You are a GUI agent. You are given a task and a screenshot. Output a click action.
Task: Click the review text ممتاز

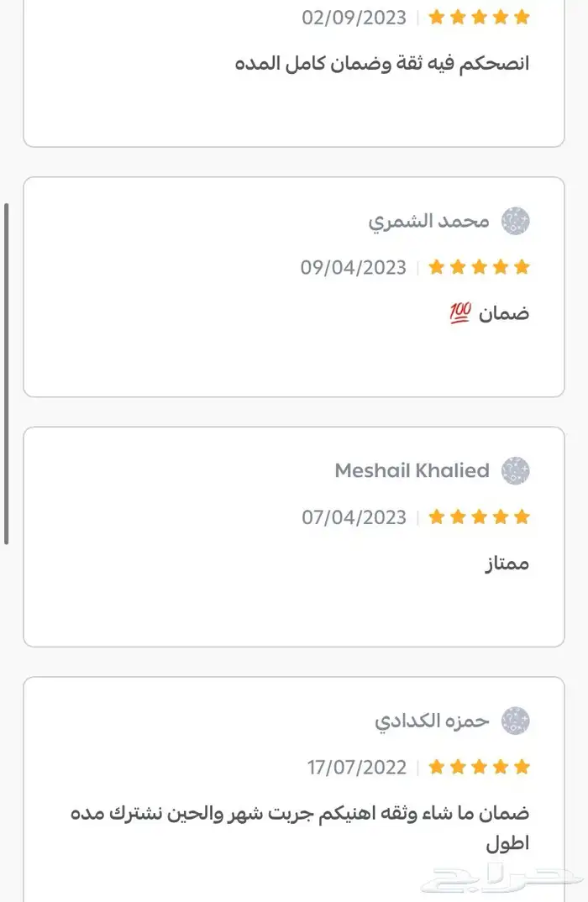[507, 564]
